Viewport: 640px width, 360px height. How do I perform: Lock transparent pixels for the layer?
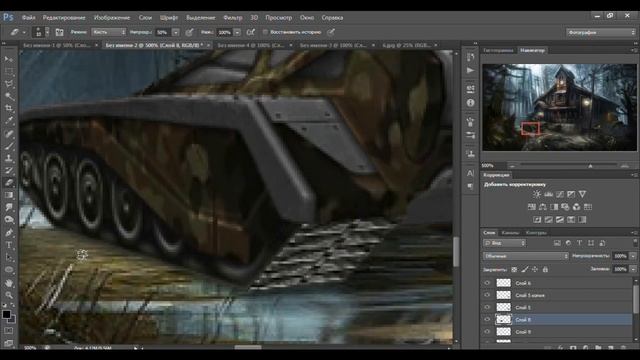tap(514, 269)
